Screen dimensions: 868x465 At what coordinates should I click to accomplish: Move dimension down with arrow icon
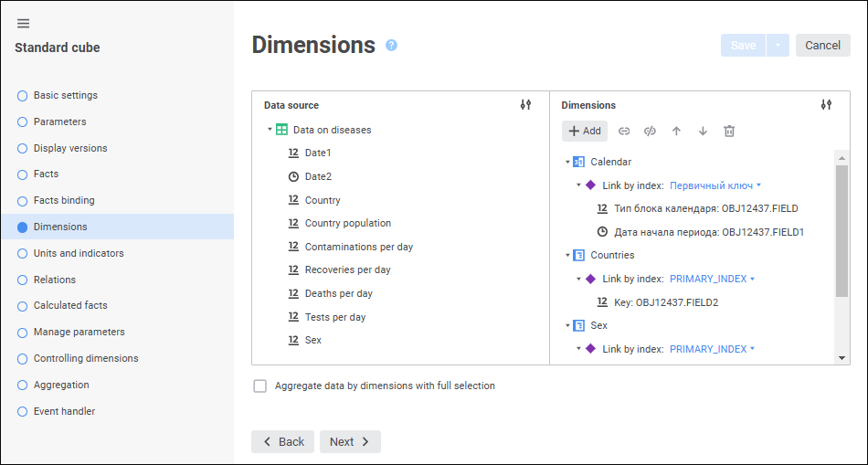click(703, 131)
